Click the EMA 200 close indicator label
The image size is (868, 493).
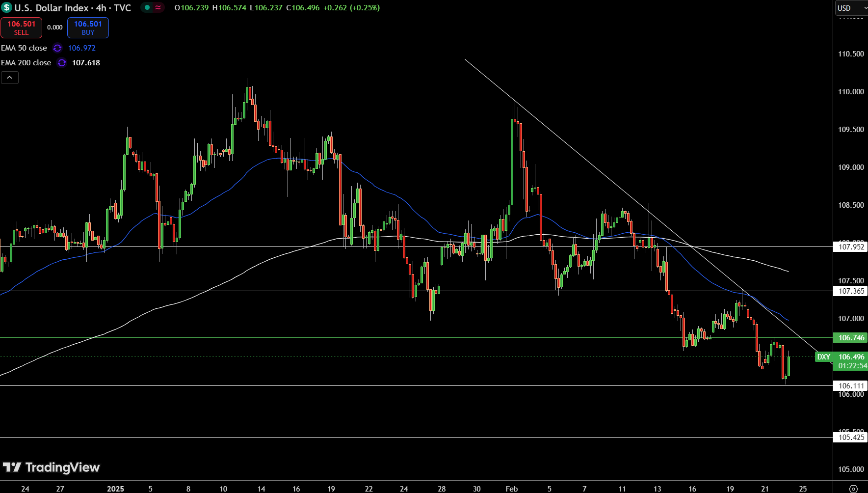click(26, 63)
